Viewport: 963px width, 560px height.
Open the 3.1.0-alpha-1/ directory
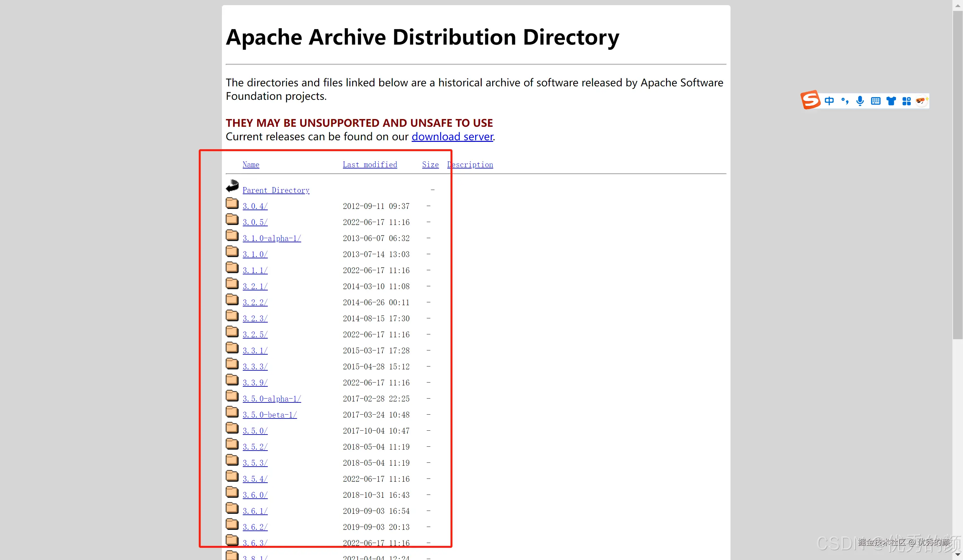pyautogui.click(x=271, y=238)
